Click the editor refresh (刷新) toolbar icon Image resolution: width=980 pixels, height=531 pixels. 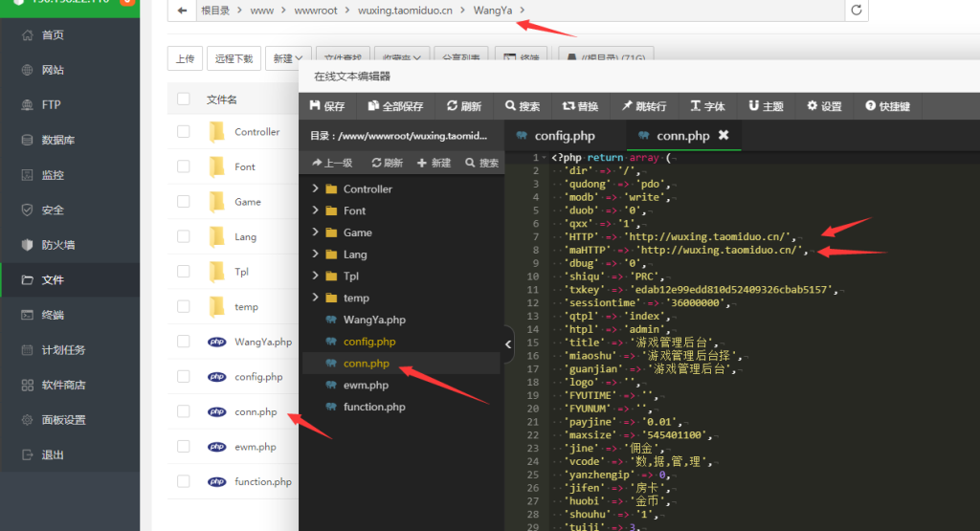pyautogui.click(x=452, y=106)
